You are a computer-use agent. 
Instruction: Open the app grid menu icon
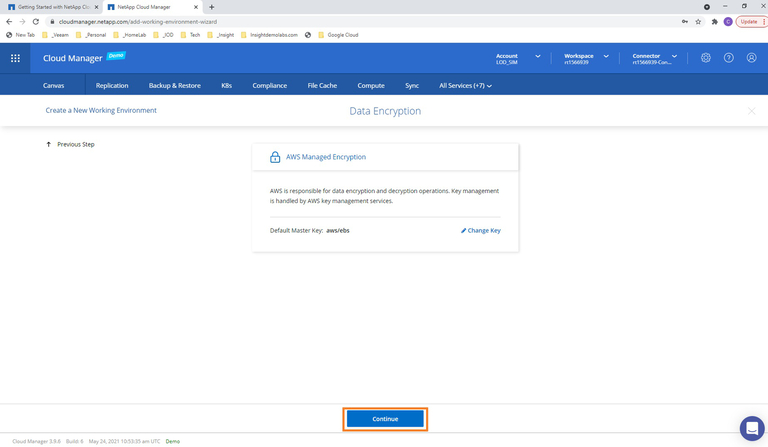pos(15,58)
